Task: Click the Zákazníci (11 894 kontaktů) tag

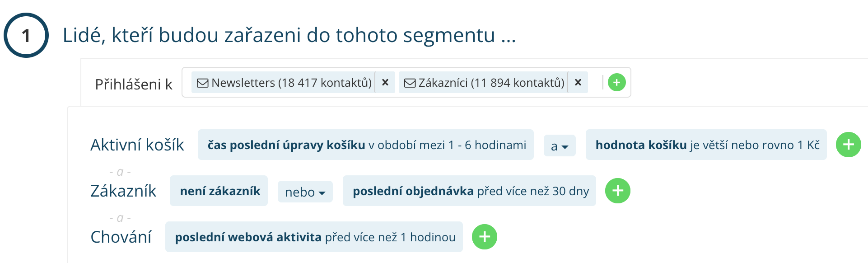Action: coord(491,83)
